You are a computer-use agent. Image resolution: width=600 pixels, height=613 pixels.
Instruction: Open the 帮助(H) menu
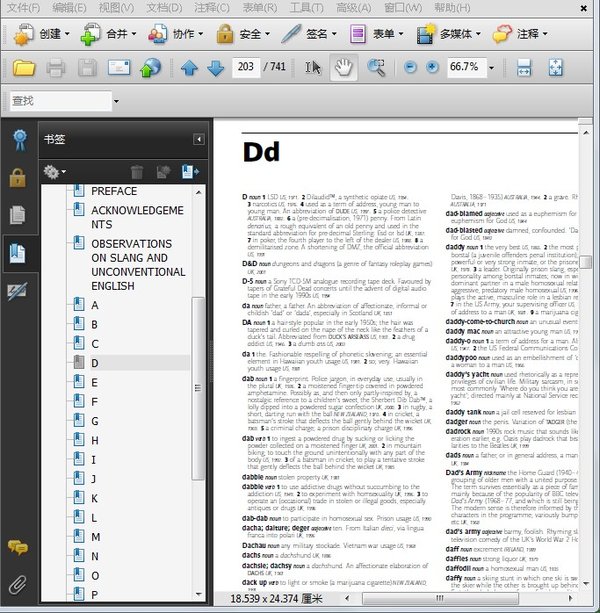[452, 7]
